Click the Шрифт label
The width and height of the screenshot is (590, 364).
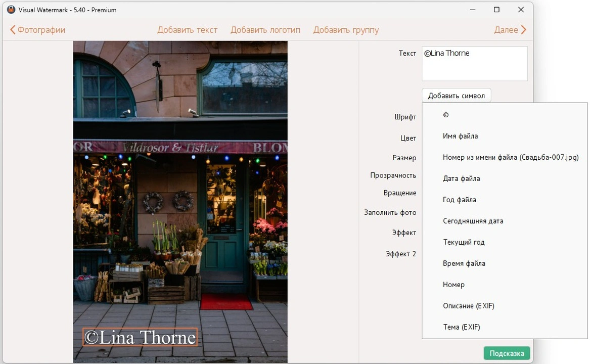click(405, 117)
